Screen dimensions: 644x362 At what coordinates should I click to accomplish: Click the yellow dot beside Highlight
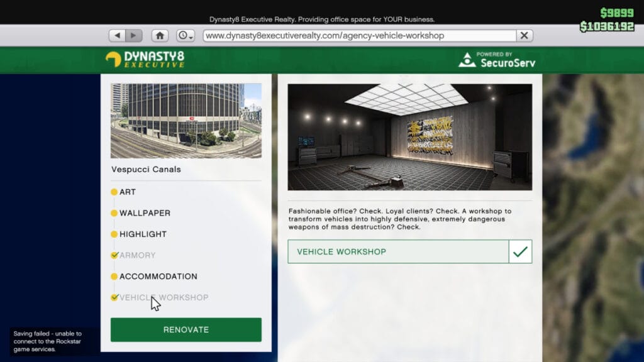114,234
